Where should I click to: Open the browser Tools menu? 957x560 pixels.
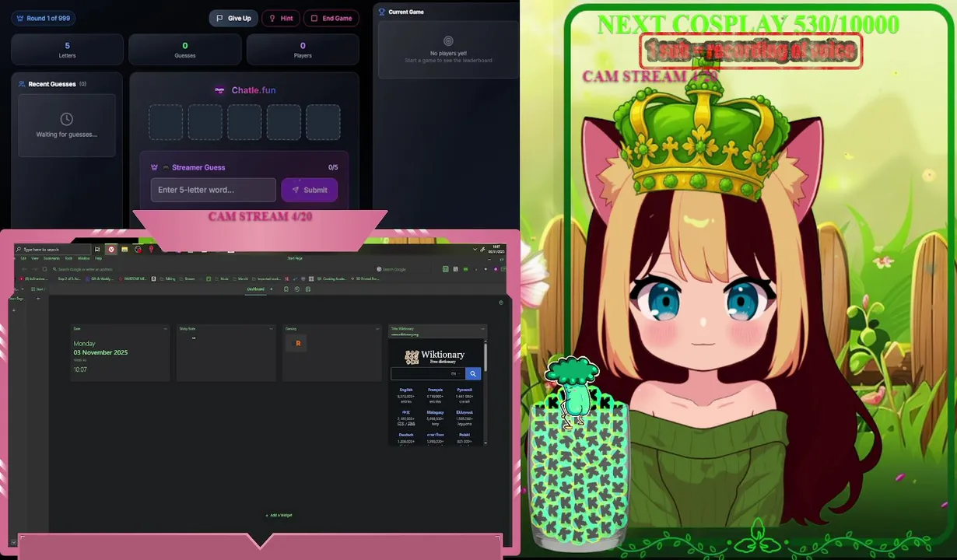point(68,258)
